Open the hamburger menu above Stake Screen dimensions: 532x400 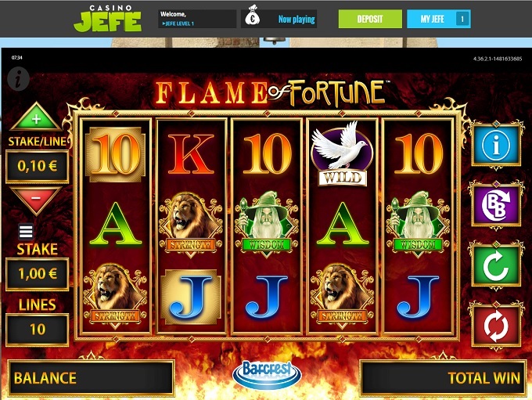[x=26, y=232]
